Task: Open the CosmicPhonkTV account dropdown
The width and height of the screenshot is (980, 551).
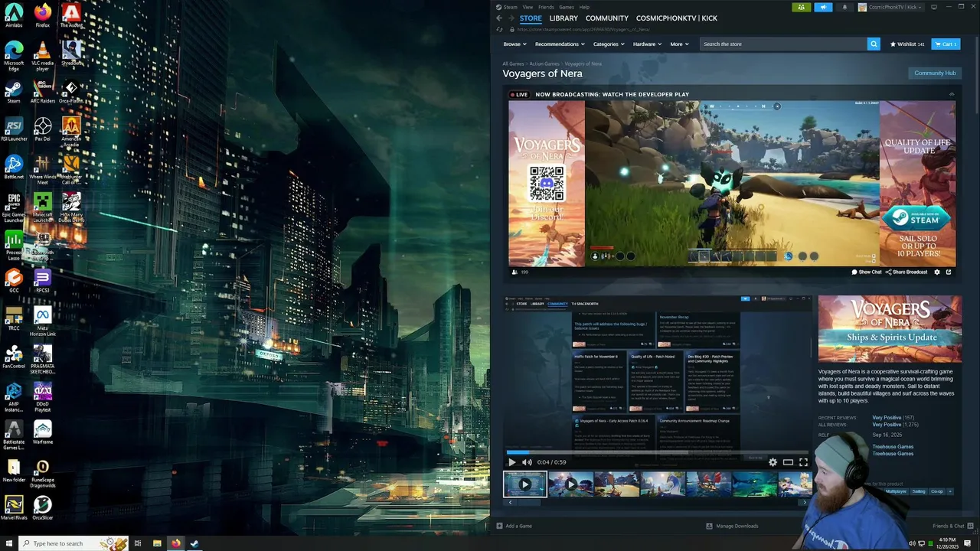Action: click(x=892, y=7)
